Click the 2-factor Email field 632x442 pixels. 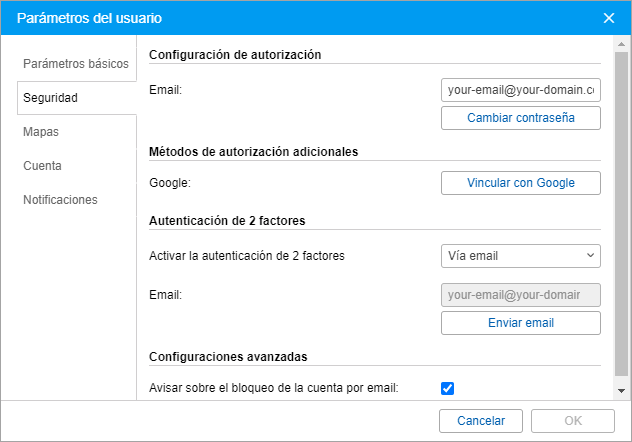click(x=520, y=295)
